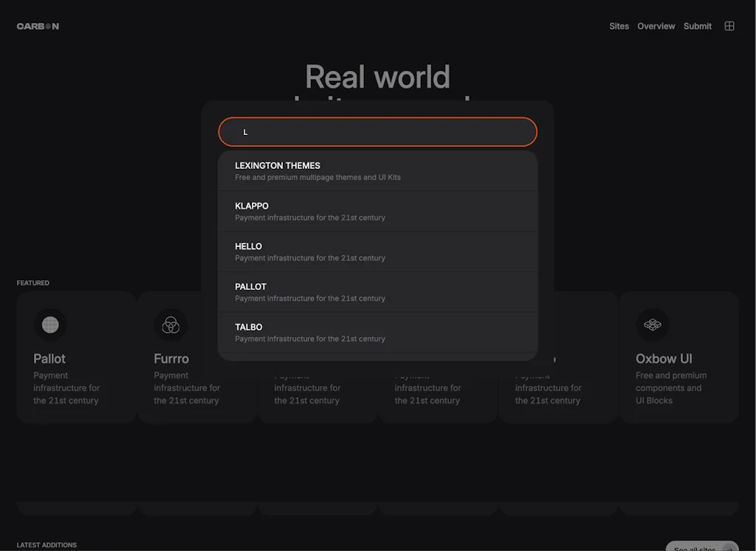
Task: Select Talbo from the search results
Action: 377,332
